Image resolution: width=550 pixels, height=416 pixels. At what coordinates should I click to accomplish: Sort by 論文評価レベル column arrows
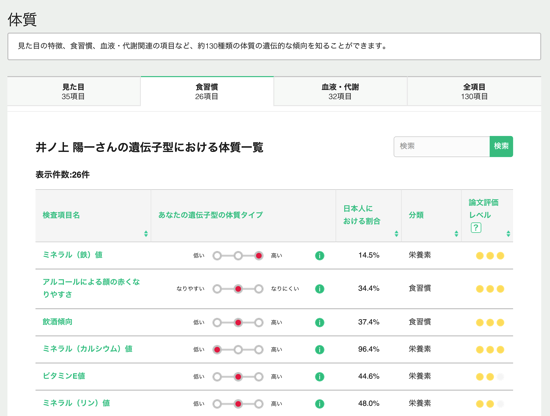coord(508,234)
